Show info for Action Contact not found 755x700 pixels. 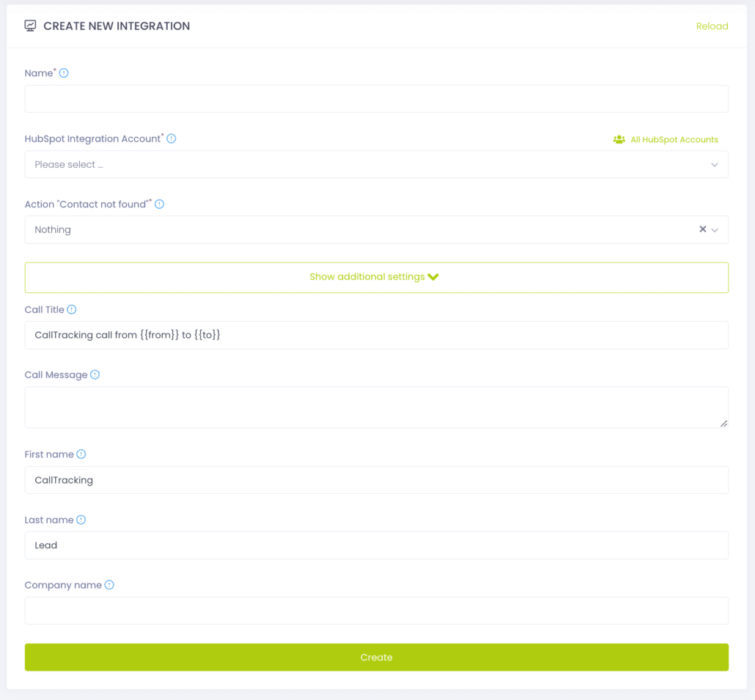click(x=159, y=204)
